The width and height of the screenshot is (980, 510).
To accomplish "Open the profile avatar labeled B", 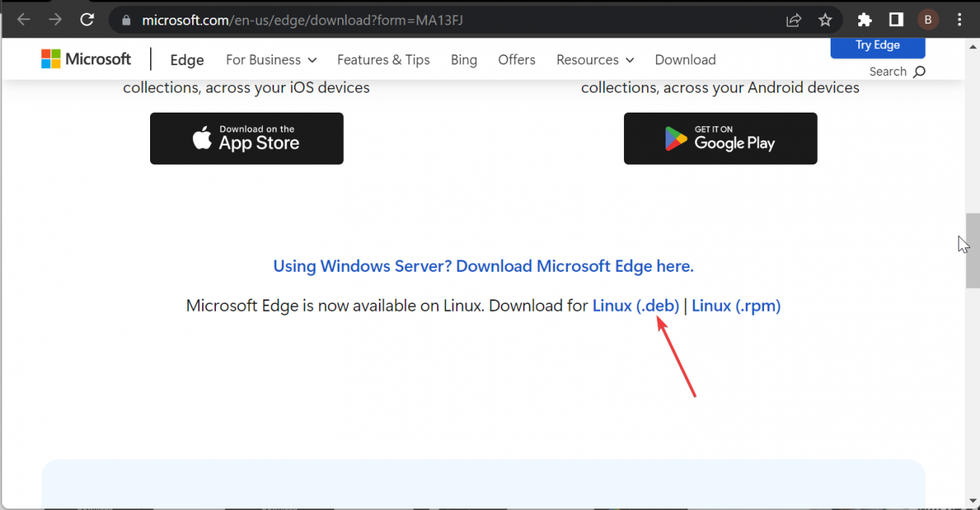I will click(x=928, y=19).
